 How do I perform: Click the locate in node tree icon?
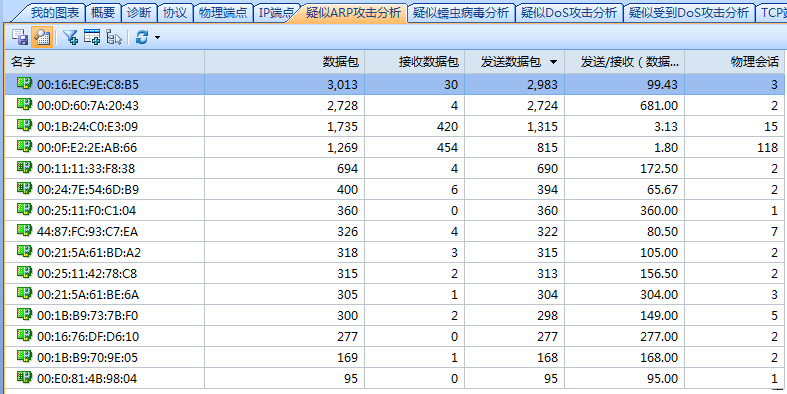tap(114, 37)
